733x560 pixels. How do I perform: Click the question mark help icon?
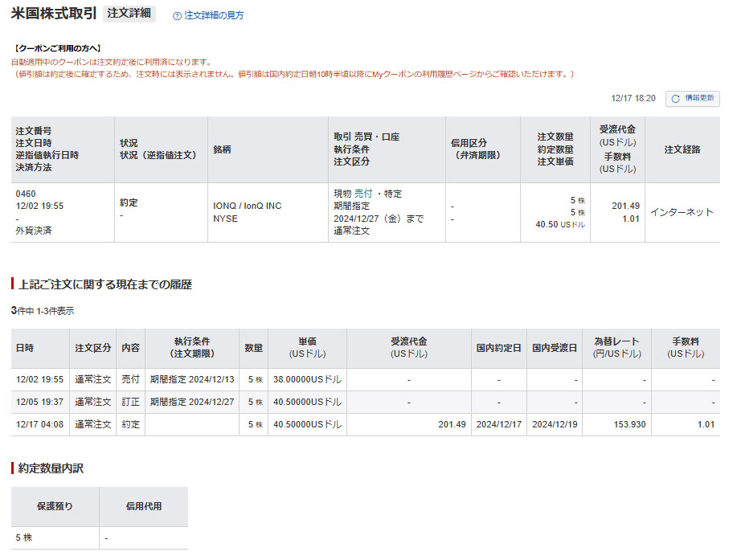point(177,15)
